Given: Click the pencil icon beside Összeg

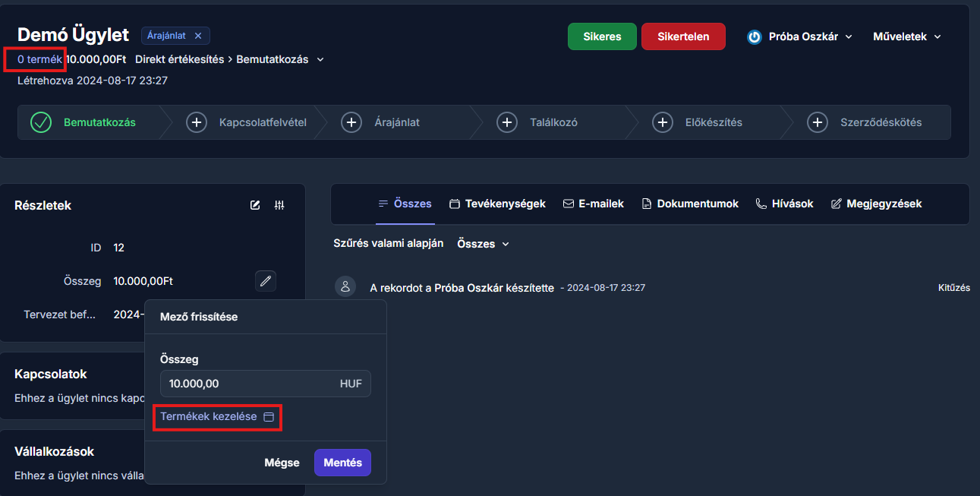Looking at the screenshot, I should point(266,281).
